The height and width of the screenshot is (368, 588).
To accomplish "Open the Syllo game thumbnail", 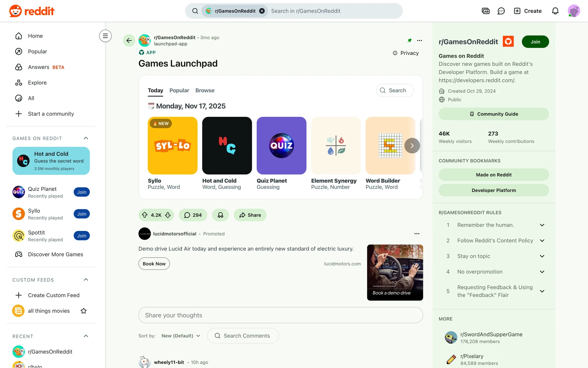I will tap(172, 146).
